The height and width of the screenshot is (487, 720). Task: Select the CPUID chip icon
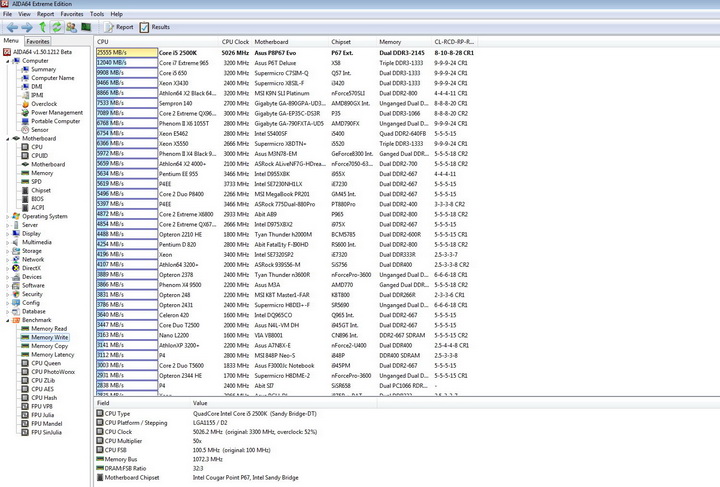point(25,156)
